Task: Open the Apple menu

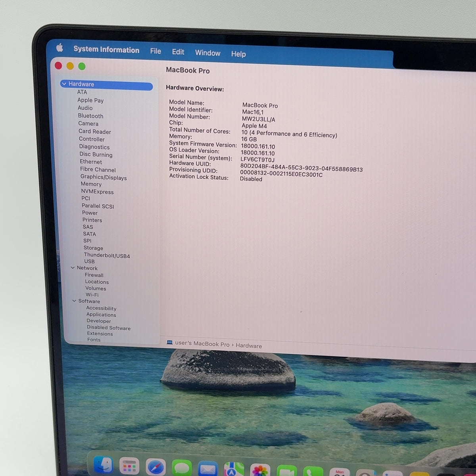Action: coord(59,48)
